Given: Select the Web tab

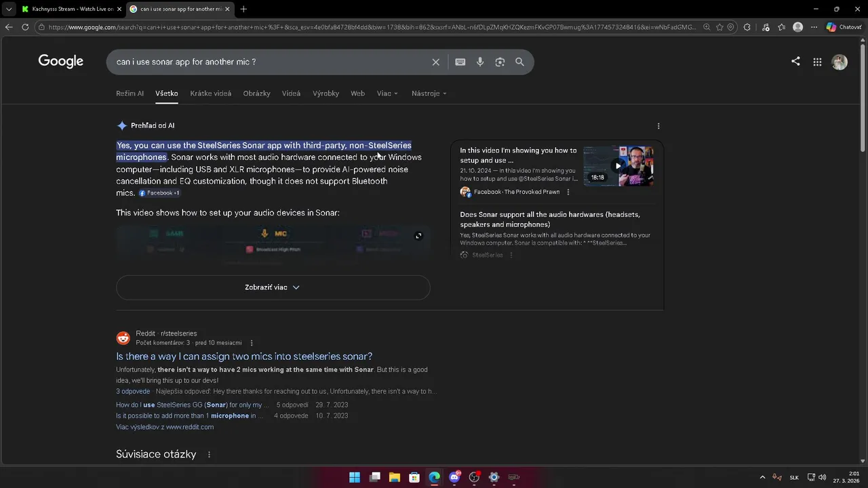Looking at the screenshot, I should pos(357,94).
